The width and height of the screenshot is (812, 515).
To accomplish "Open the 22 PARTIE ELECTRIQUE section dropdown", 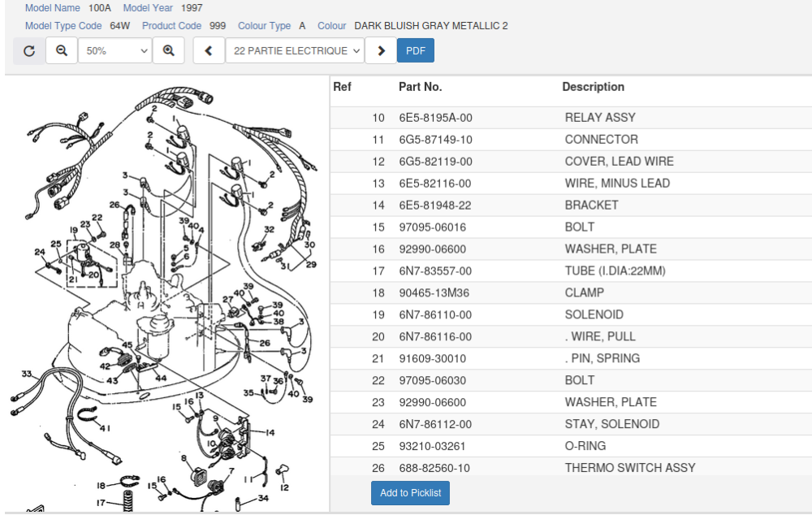I will [x=295, y=50].
